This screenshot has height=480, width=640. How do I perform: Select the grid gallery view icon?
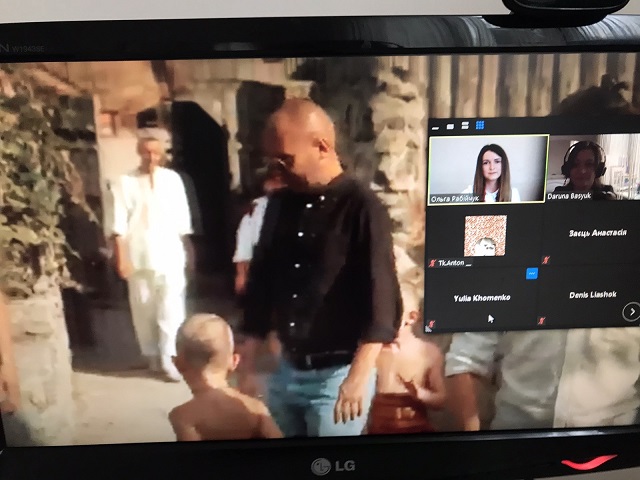click(x=480, y=125)
